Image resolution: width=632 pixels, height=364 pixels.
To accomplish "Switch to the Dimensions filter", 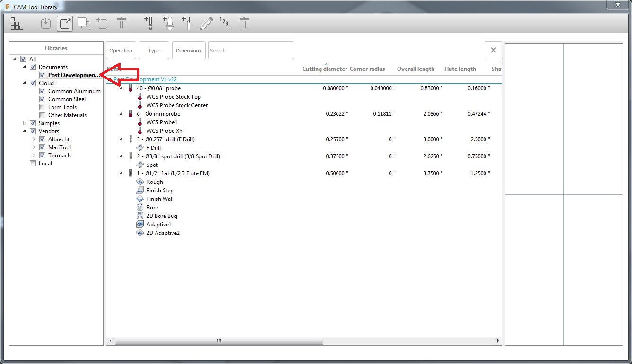I will (x=189, y=50).
